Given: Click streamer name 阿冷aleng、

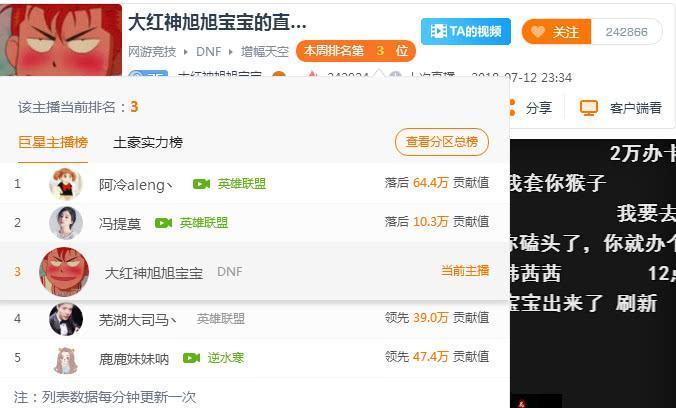Looking at the screenshot, I should coord(136,185).
